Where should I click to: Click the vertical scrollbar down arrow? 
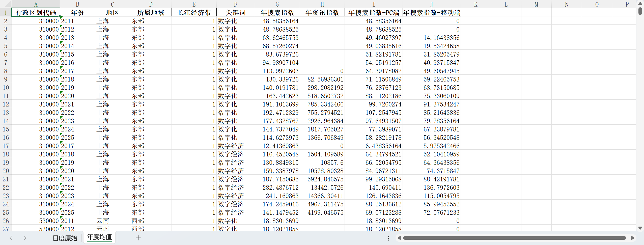[640, 228]
